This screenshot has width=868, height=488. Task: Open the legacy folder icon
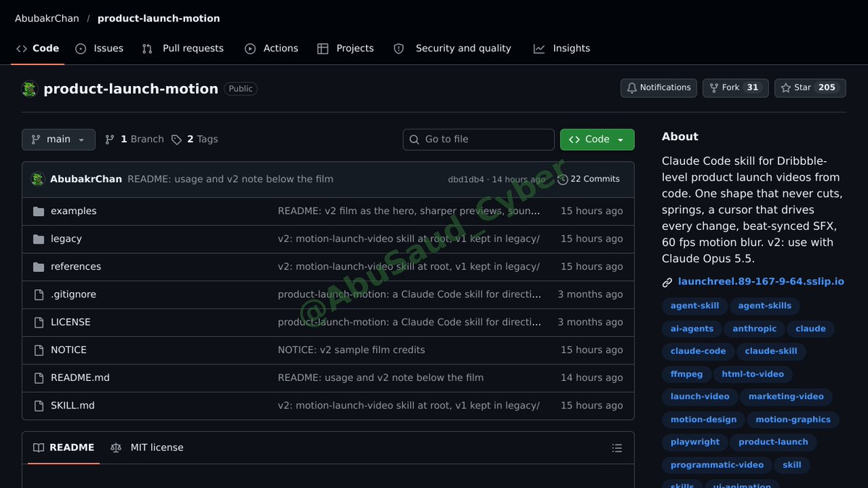pos(39,239)
